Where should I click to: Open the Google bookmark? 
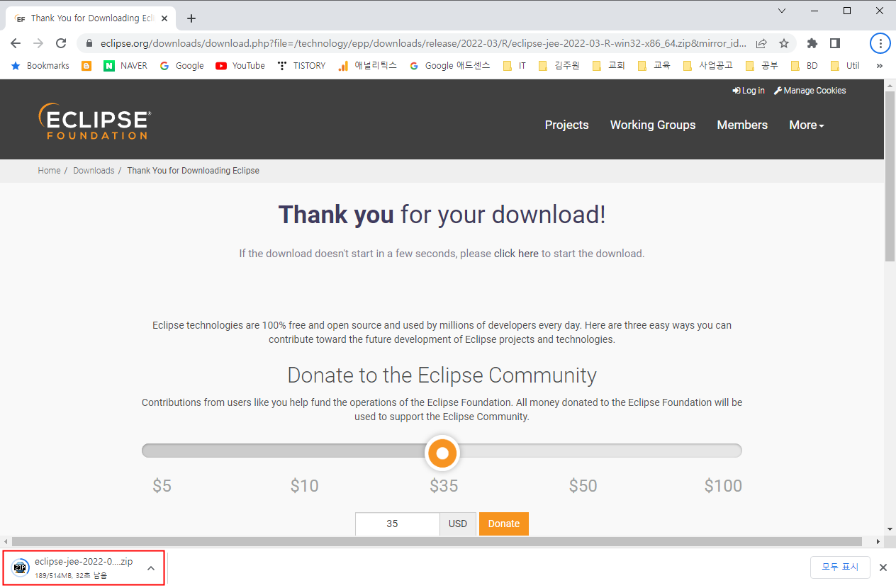pos(181,65)
